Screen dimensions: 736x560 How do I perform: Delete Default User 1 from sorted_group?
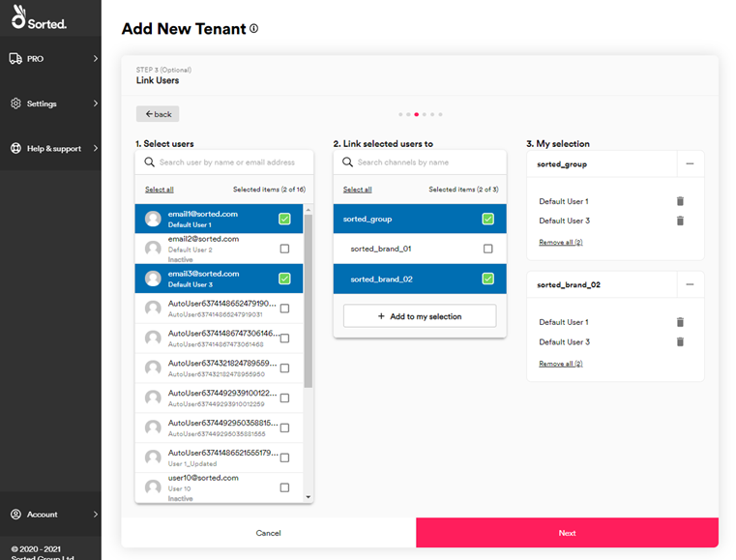pos(680,201)
